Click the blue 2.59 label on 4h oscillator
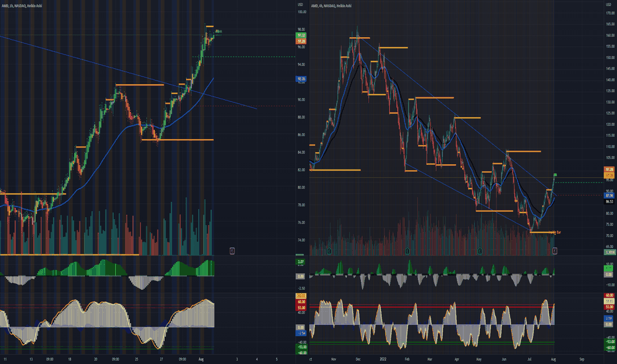The width and height of the screenshot is (617, 364). 609,318
